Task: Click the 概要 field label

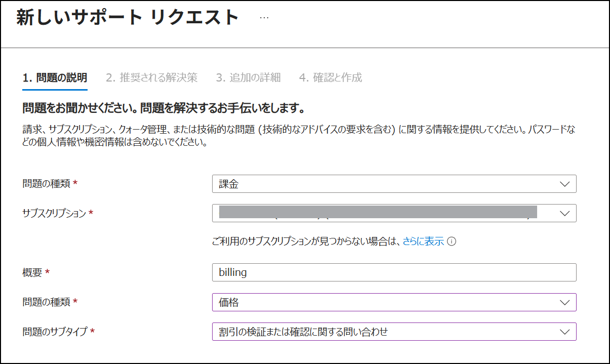Action: click(32, 272)
